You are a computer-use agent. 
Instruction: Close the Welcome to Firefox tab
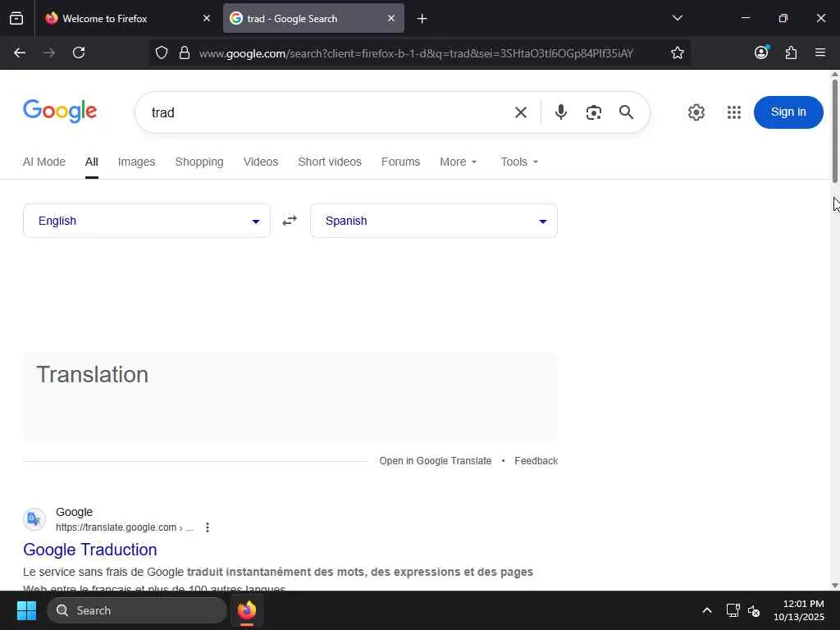click(x=207, y=18)
